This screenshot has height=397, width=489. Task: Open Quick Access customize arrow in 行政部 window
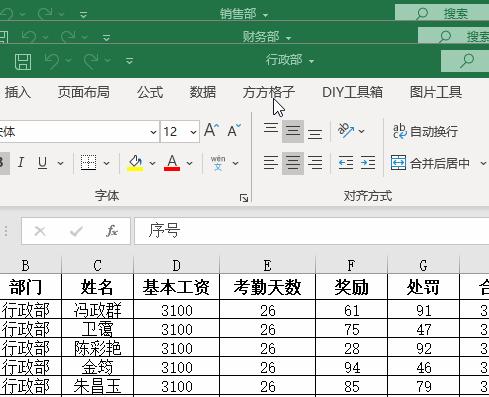click(129, 61)
